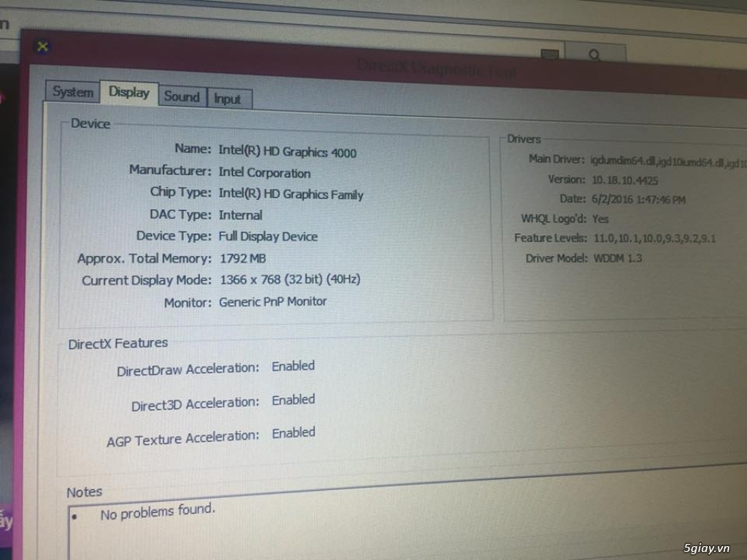This screenshot has height=560, width=747.
Task: Click the AGP Texture Acceleration Enabled status
Action: [293, 433]
